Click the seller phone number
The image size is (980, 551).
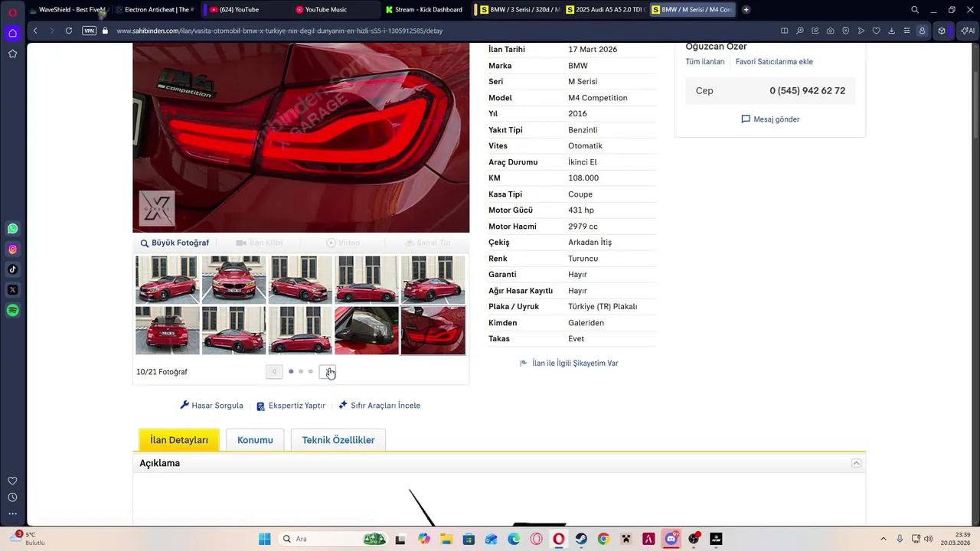808,90
